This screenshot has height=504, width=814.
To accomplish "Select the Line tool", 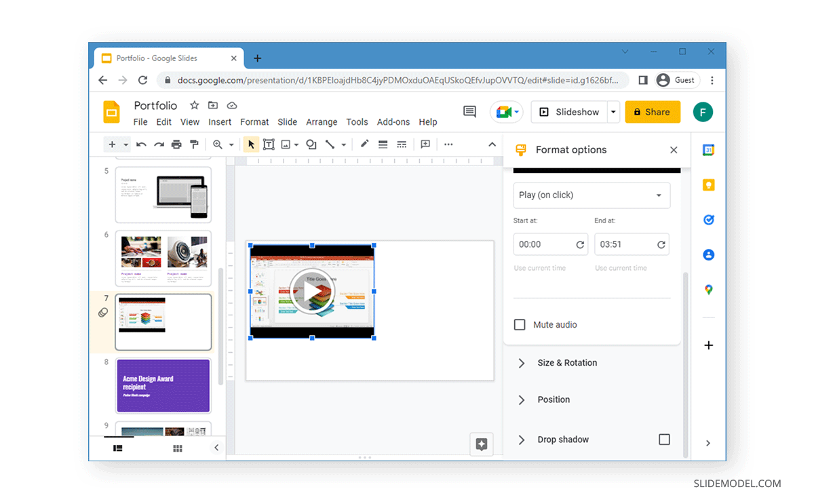I will (x=330, y=144).
